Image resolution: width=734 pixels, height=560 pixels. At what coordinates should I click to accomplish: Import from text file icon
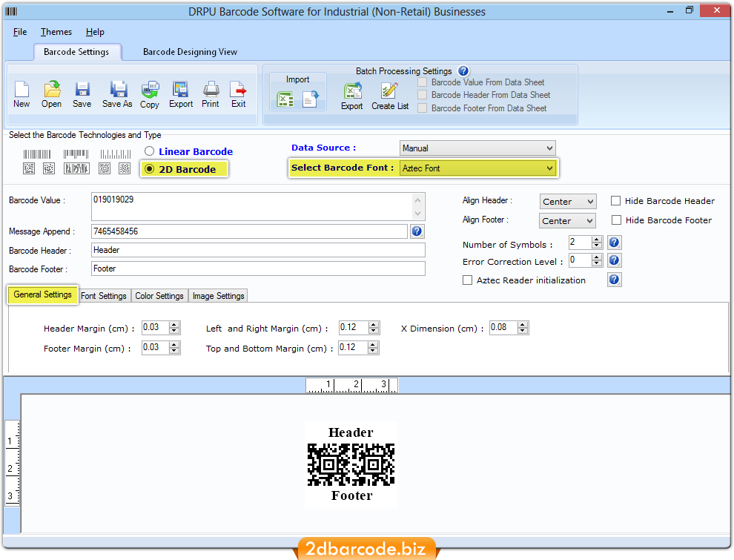click(311, 99)
